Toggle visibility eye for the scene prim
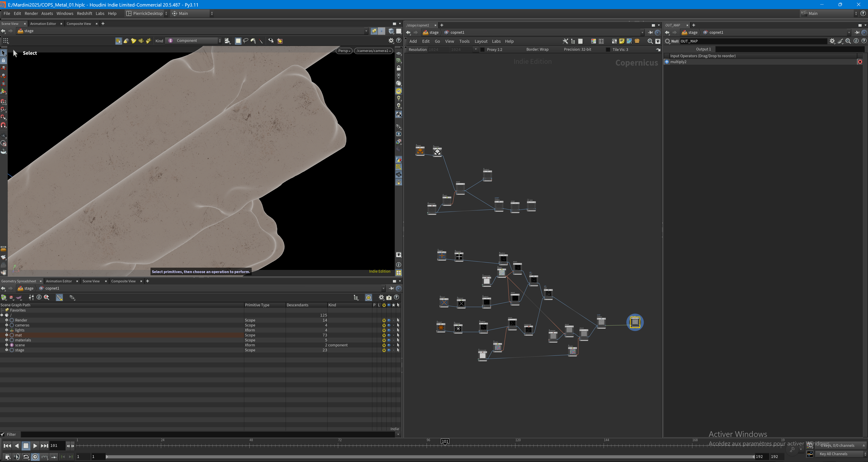Image resolution: width=868 pixels, height=462 pixels. coord(389,345)
